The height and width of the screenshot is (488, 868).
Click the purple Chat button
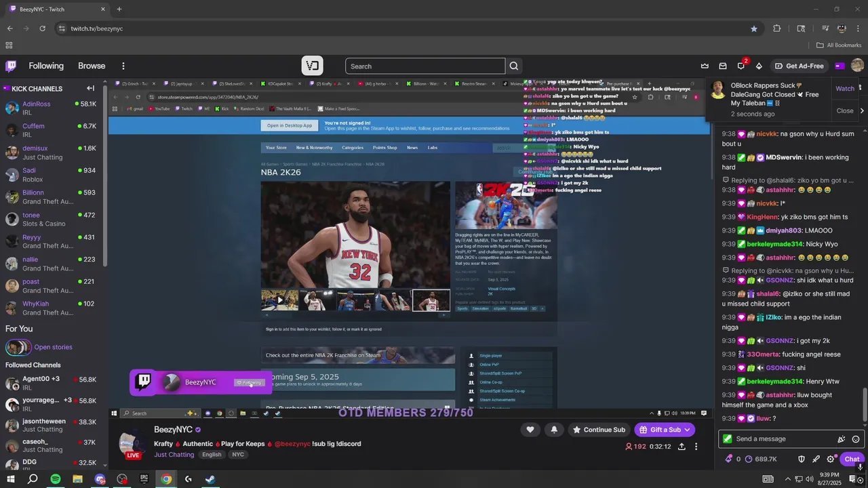pos(852,459)
